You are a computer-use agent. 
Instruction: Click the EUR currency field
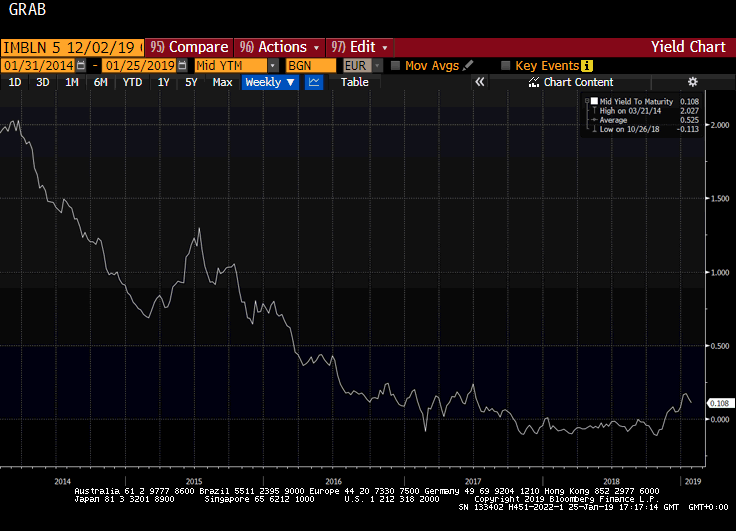(357, 65)
